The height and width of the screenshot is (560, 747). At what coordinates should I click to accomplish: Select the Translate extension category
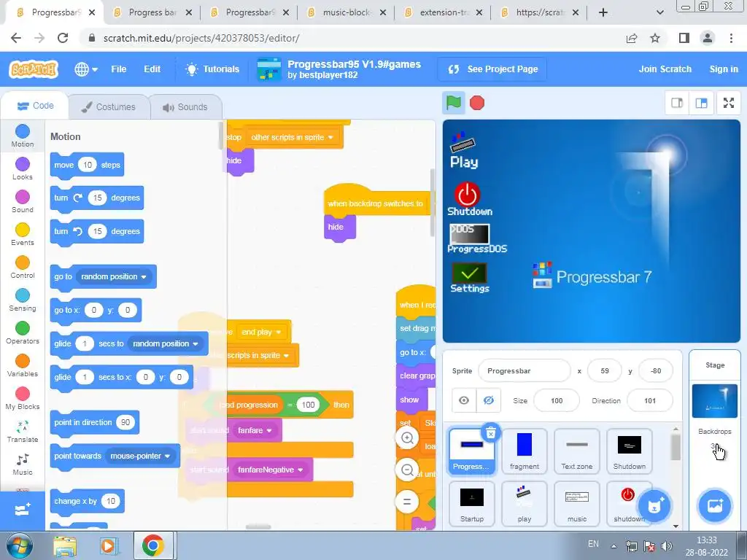coord(23,432)
